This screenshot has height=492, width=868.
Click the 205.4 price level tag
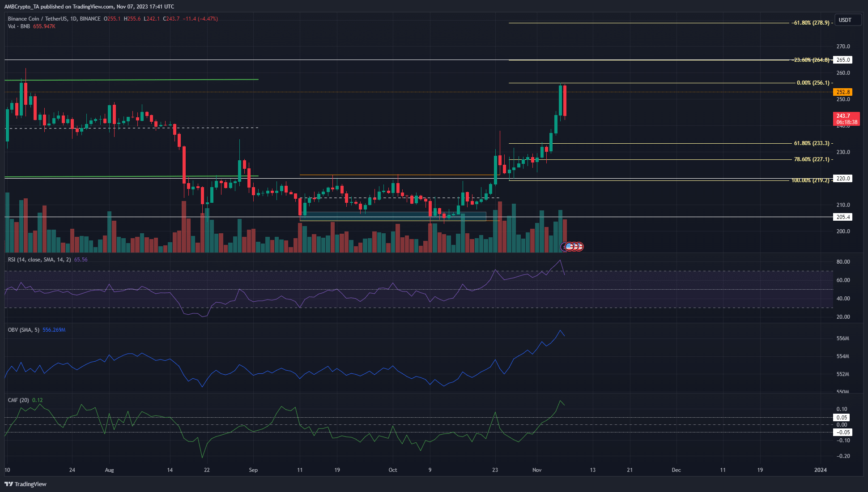[x=843, y=217]
